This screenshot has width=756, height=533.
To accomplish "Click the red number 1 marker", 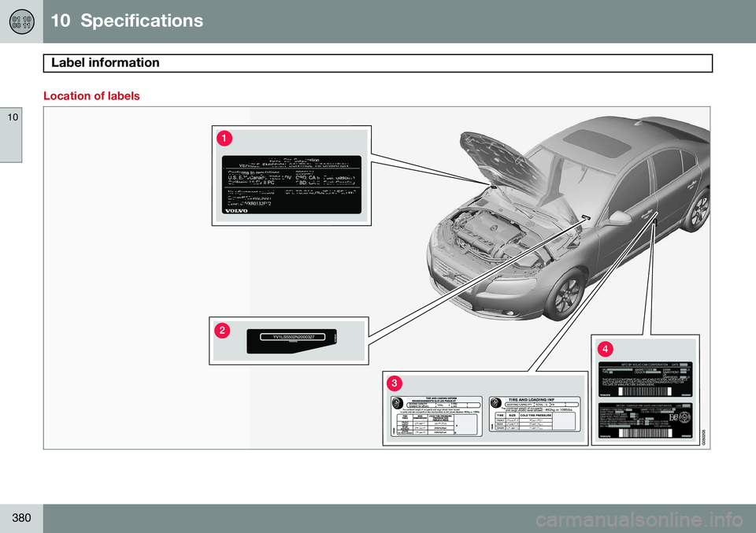I will (224, 139).
